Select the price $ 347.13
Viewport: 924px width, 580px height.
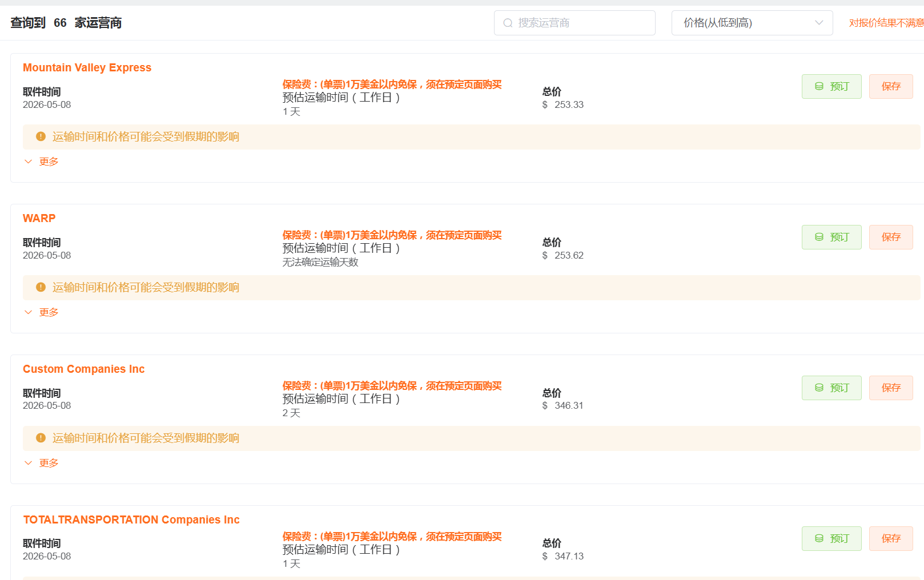coord(563,556)
